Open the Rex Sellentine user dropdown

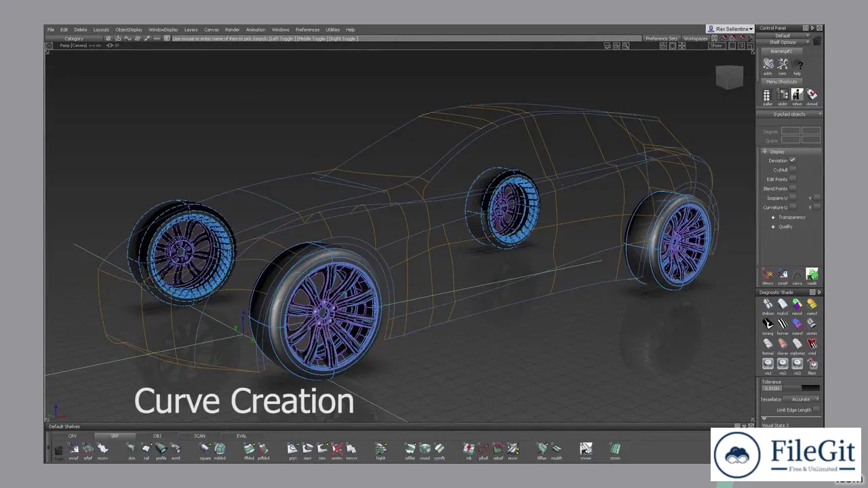pos(730,29)
